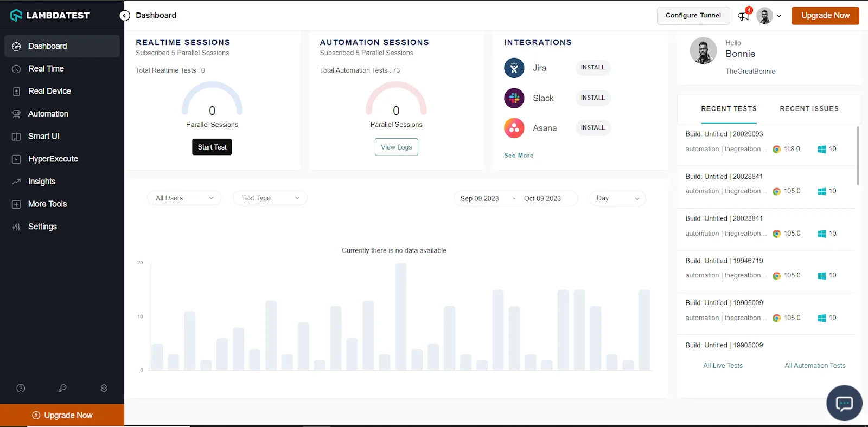Click the Start Test button
This screenshot has height=427, width=868.
click(212, 147)
